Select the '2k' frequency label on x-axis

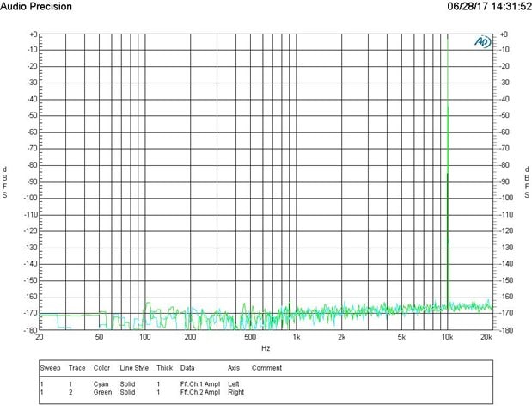tap(342, 337)
